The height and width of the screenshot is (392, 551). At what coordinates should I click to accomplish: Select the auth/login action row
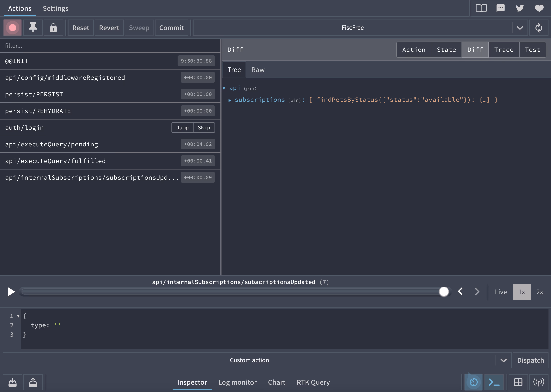click(110, 128)
